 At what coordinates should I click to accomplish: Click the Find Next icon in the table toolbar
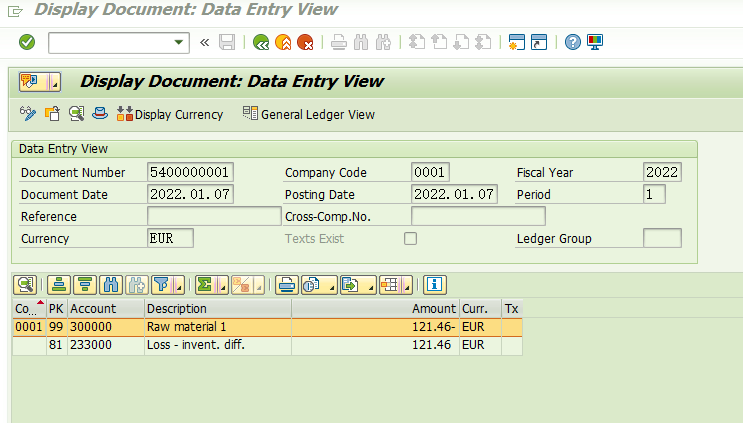136,285
